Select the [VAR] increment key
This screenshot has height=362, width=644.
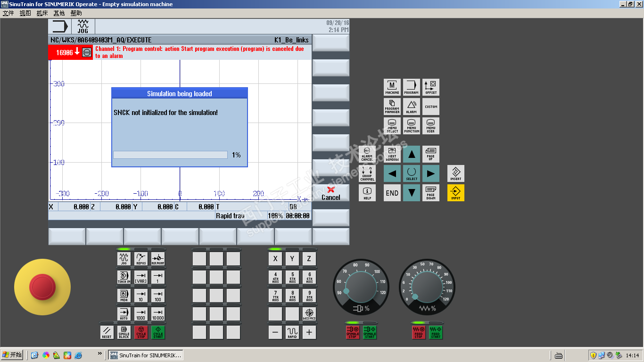click(x=141, y=277)
